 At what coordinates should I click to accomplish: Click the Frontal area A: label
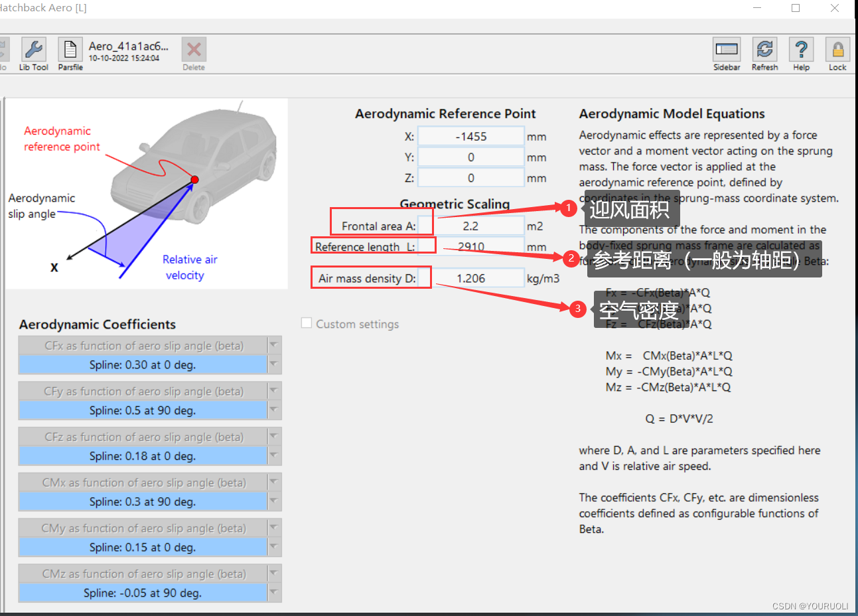378,226
